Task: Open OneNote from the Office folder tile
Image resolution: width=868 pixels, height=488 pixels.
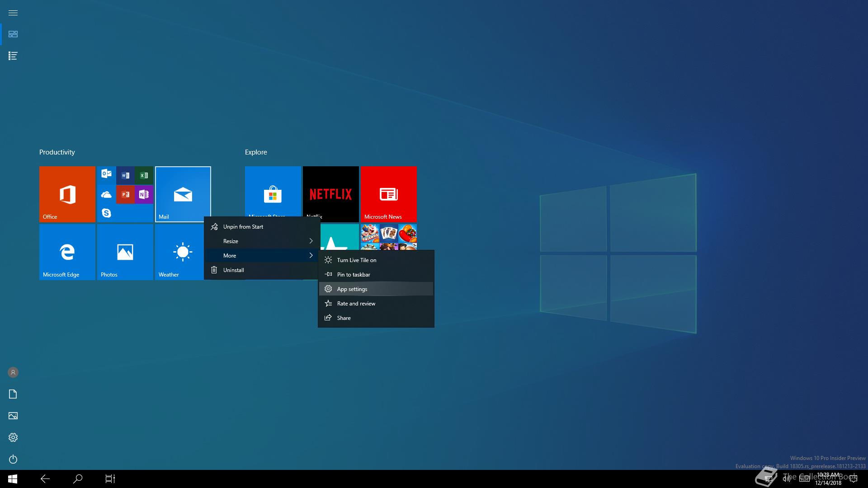Action: click(x=144, y=195)
